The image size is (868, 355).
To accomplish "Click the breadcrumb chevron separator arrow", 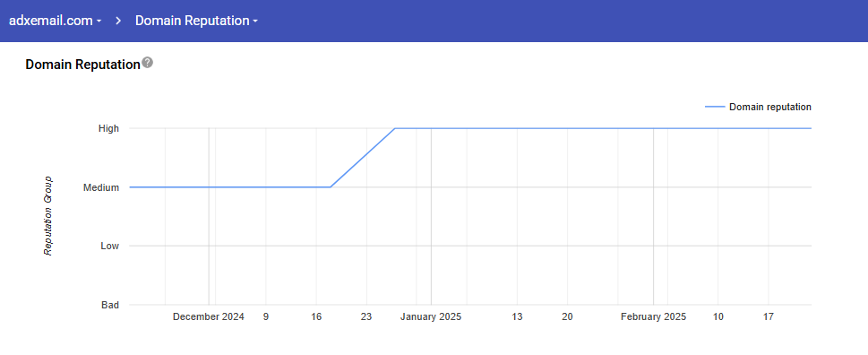I will tap(118, 21).
